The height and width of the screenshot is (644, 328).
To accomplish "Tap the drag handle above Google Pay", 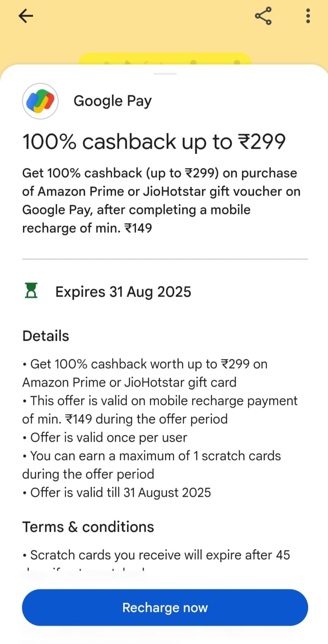I will click(165, 74).
